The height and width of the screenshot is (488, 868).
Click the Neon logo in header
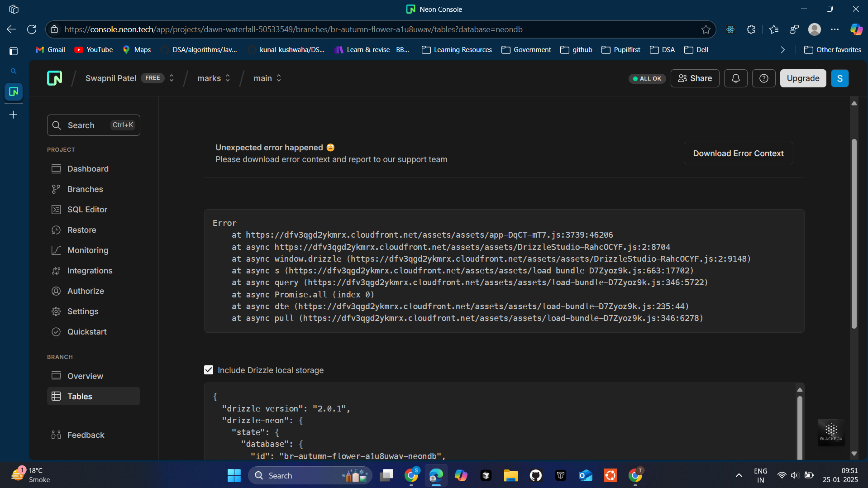coord(54,78)
